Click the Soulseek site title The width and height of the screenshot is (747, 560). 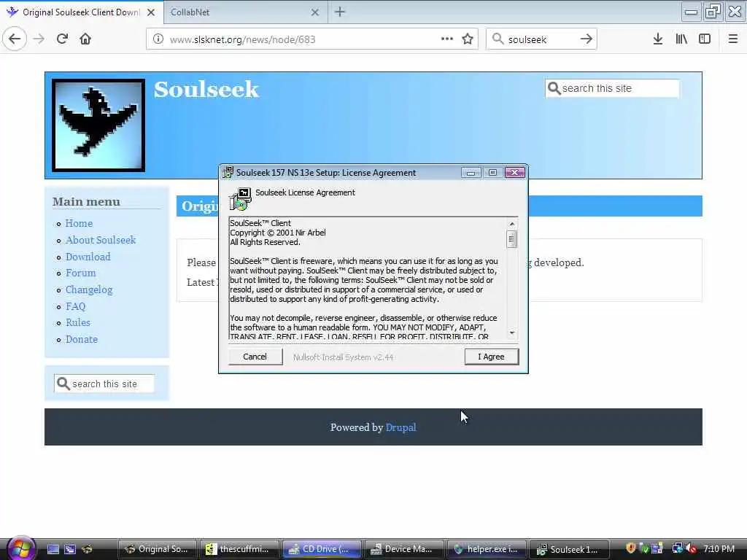point(206,89)
